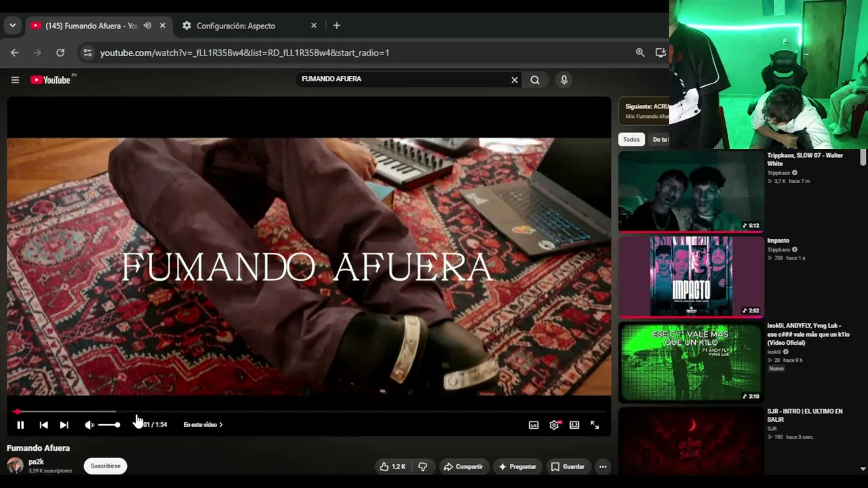Open 'SJR - INTRO | EL ULTIMO EN SALIR' title

click(x=805, y=415)
